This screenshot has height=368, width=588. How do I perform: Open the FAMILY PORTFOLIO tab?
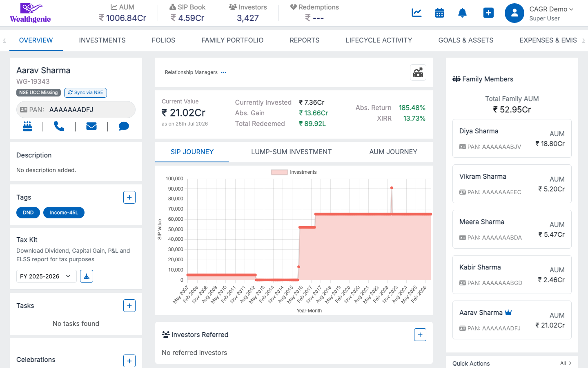232,40
